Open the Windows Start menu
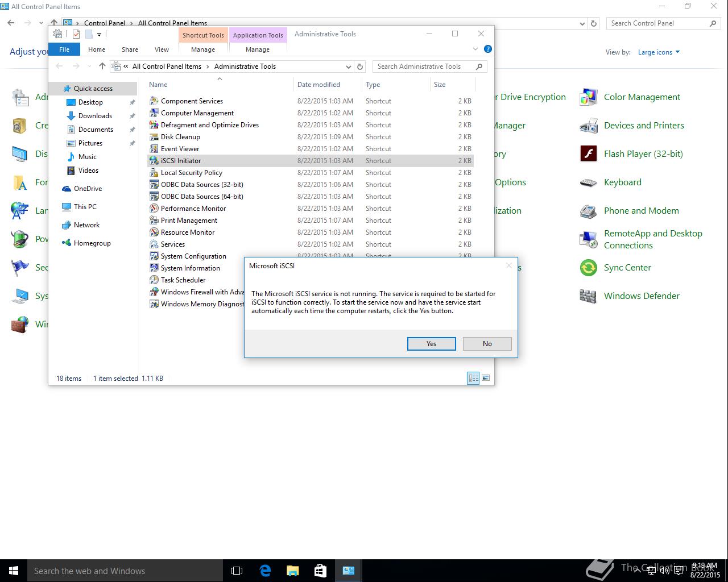Screen dimensions: 728x582 (x=14, y=571)
